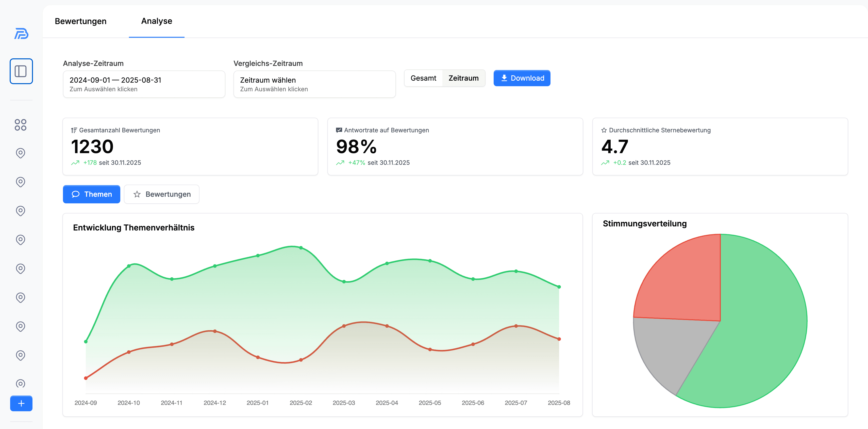Viewport: 868px width, 429px height.
Task: Toggle to the Bewertungen analysis view
Action: [161, 194]
